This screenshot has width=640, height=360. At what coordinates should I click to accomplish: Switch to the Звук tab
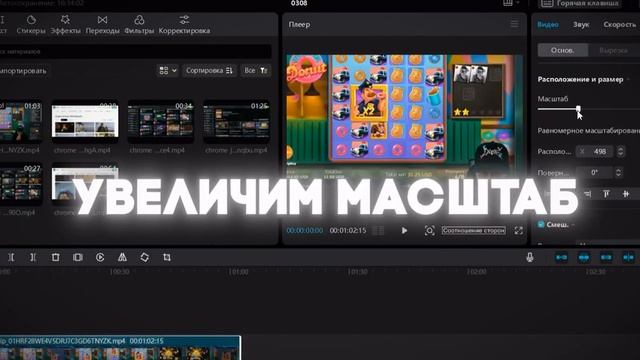tap(581, 24)
